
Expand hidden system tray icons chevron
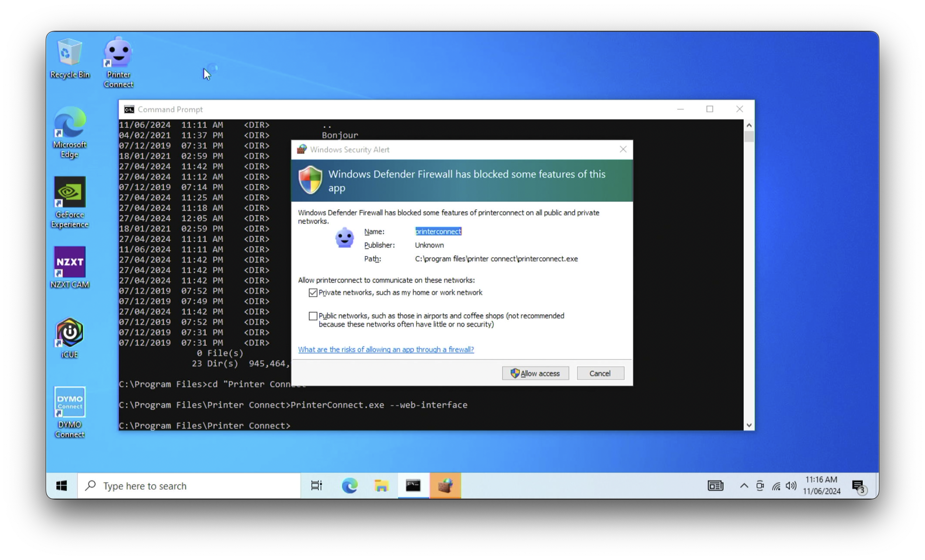[744, 486]
